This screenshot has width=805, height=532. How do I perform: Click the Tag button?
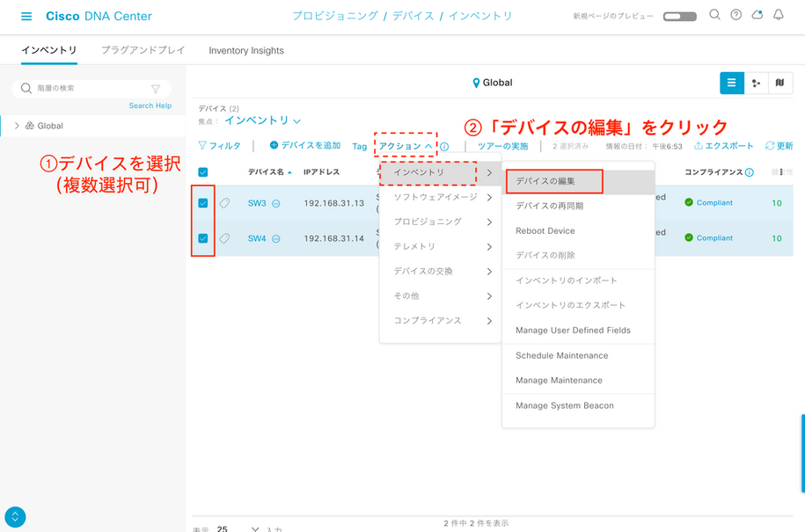coord(359,147)
